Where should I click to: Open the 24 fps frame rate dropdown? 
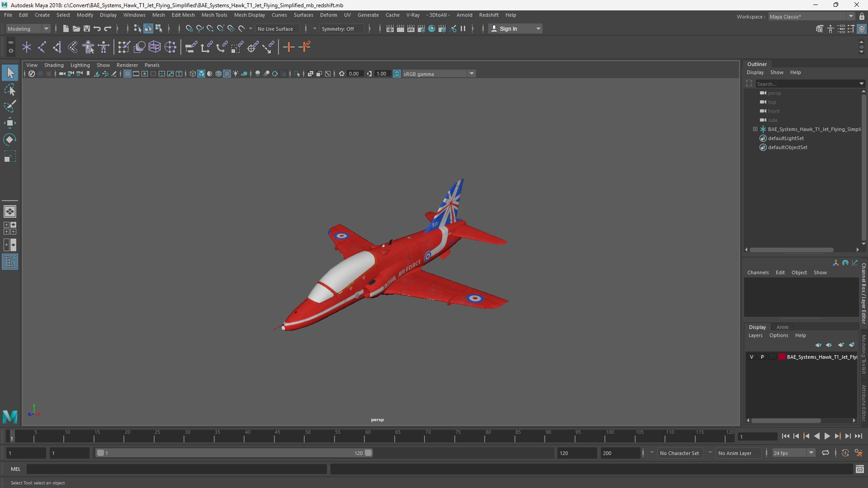(793, 453)
